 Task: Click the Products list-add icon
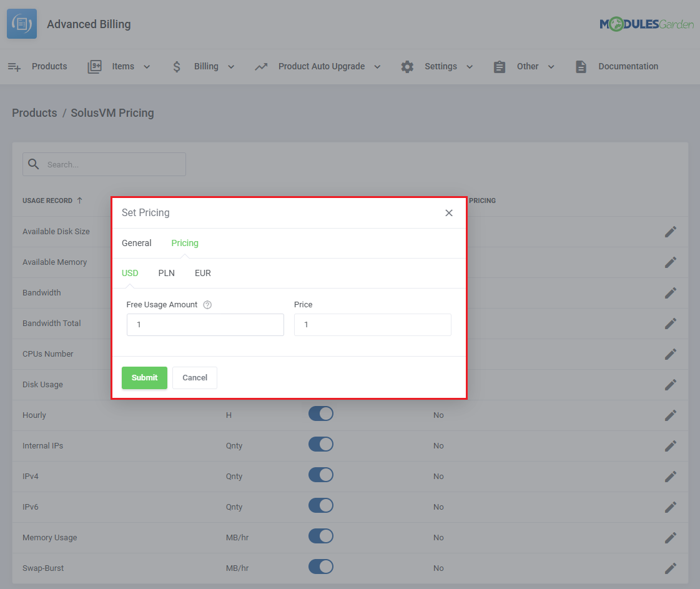tap(14, 67)
